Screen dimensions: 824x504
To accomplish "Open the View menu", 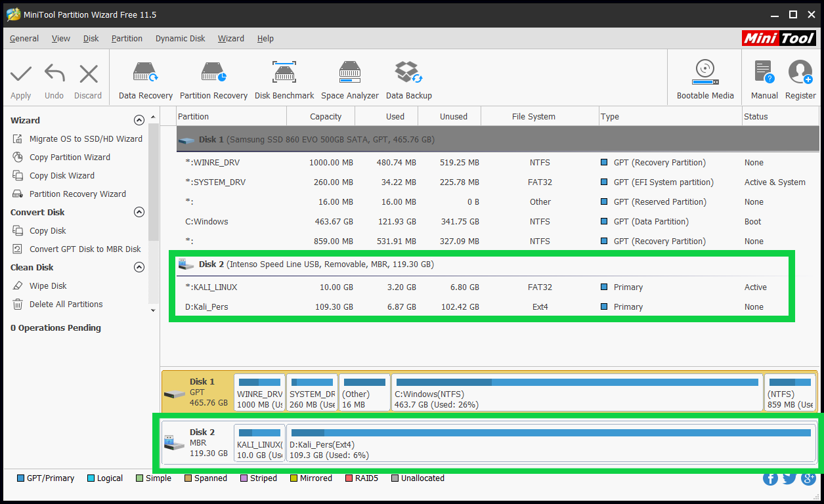I will (x=61, y=38).
